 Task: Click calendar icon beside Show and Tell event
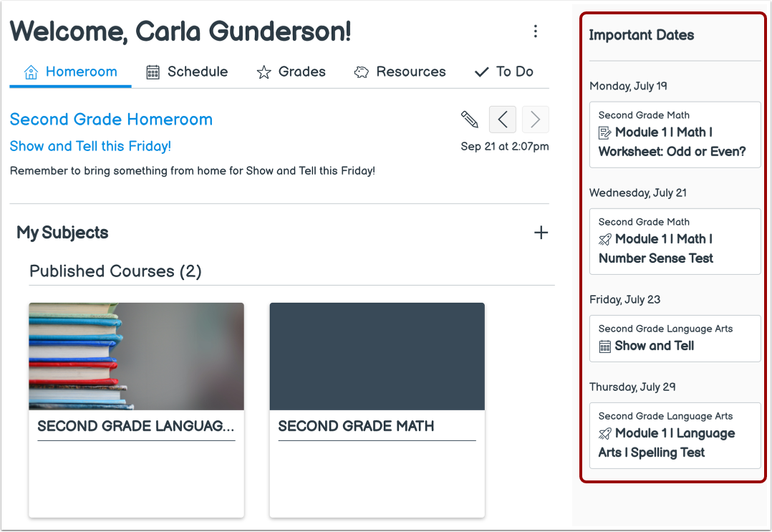[x=604, y=347]
